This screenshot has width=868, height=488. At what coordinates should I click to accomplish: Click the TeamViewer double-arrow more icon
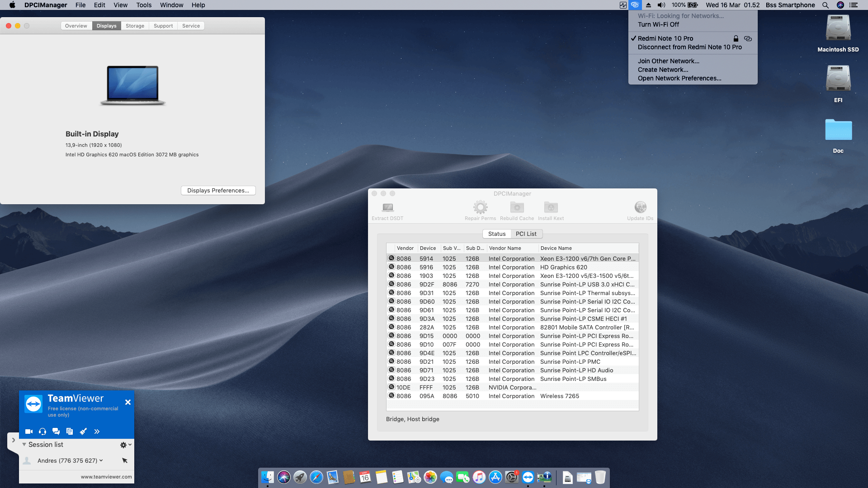[x=97, y=432]
